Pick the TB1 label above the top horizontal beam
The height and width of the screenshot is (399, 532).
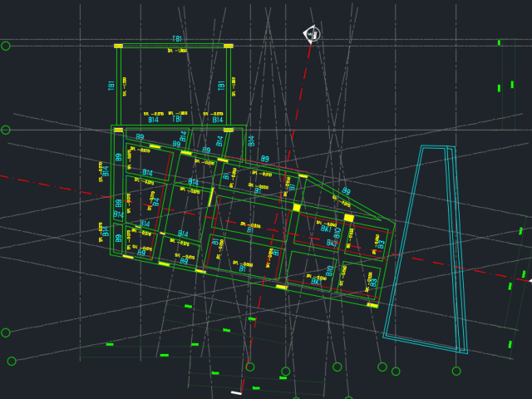click(177, 39)
